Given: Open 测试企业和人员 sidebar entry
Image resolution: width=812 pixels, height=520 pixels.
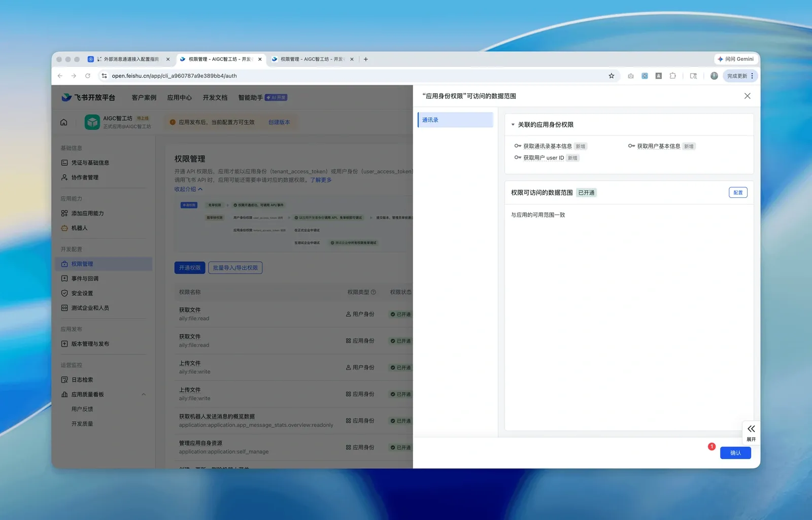Looking at the screenshot, I should 90,308.
